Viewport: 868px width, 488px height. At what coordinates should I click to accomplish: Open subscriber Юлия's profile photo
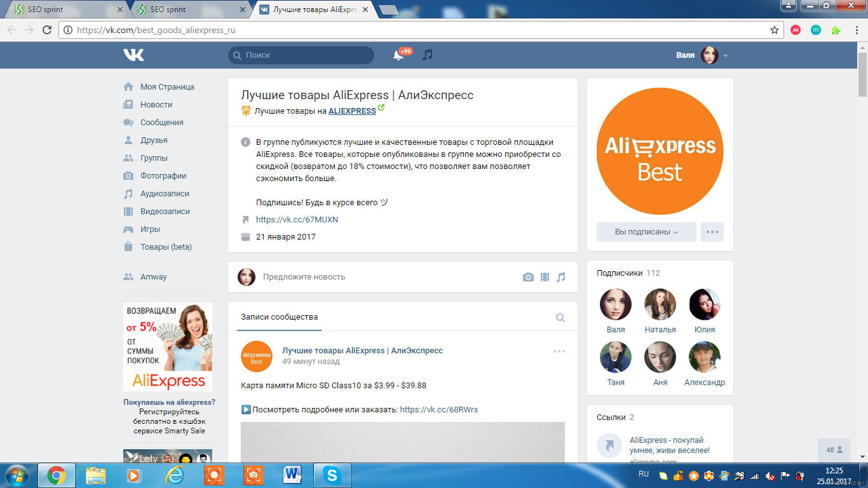[x=705, y=304]
